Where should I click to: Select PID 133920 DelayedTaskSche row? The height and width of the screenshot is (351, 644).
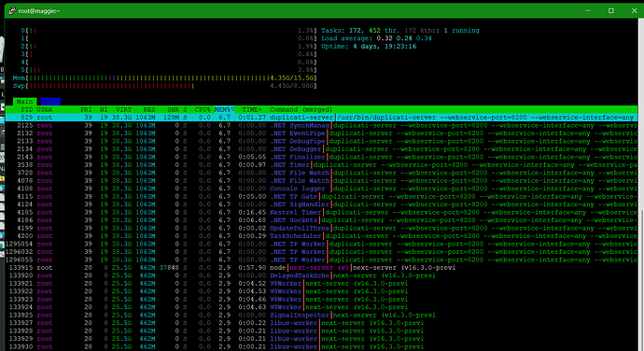[x=321, y=275]
